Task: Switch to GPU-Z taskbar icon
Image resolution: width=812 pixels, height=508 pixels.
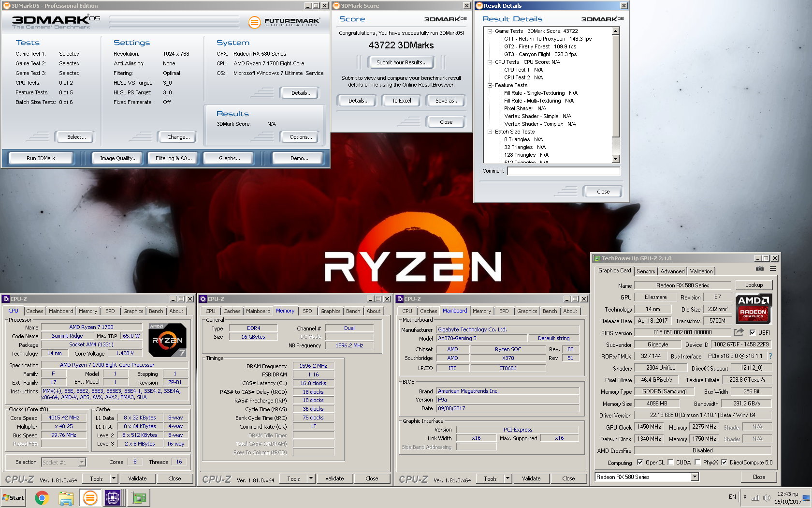Action: click(x=139, y=497)
